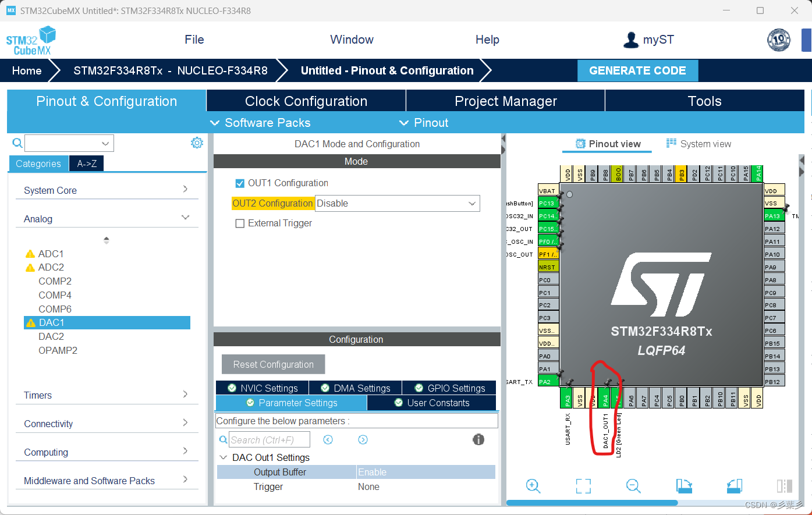Open User Constants tab
The image size is (812, 515).
tap(432, 403)
